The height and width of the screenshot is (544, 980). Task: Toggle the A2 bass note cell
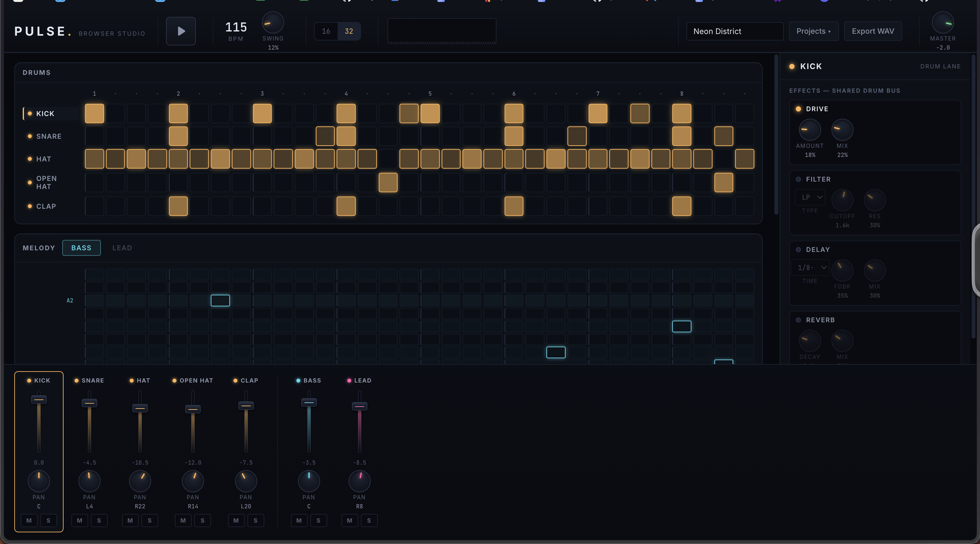pos(220,301)
